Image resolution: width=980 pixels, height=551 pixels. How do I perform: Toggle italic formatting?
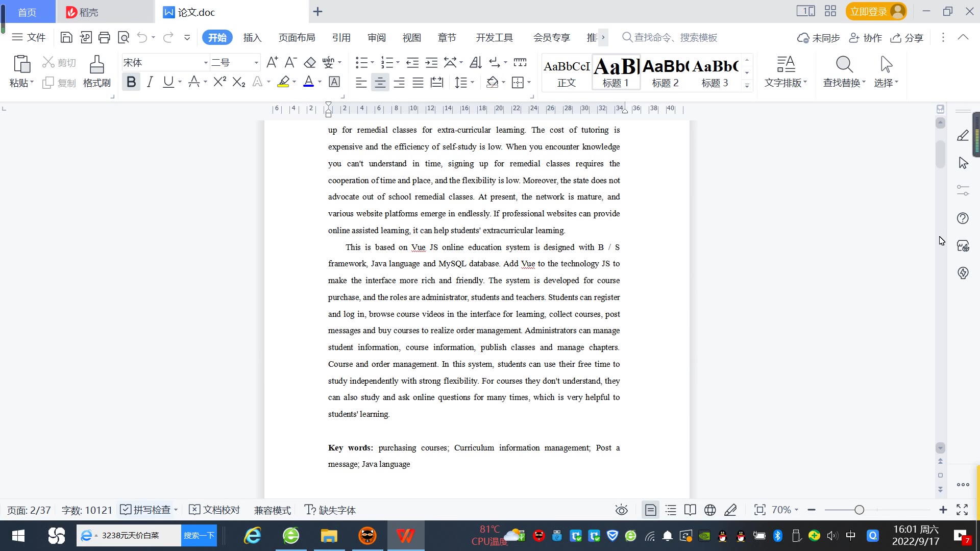point(150,82)
